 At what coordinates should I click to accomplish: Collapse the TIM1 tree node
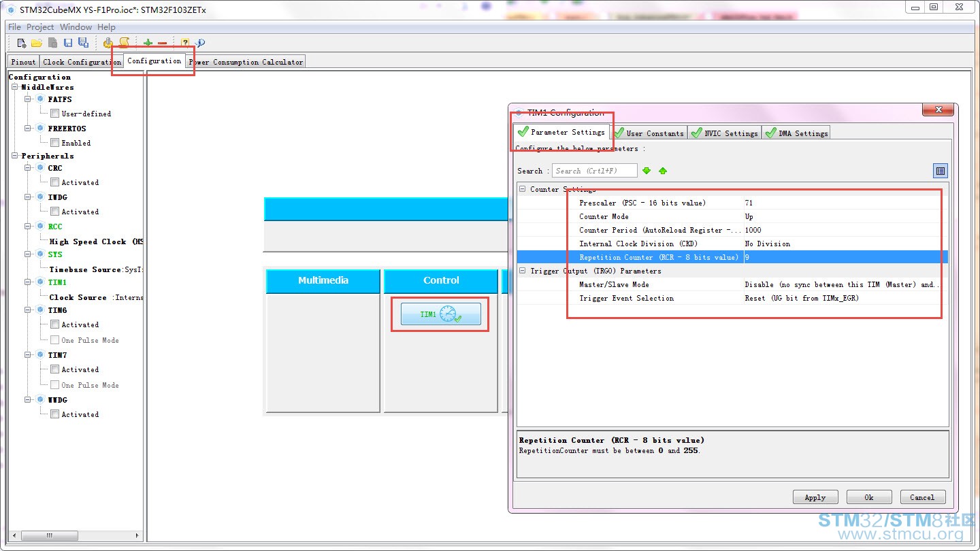point(29,282)
